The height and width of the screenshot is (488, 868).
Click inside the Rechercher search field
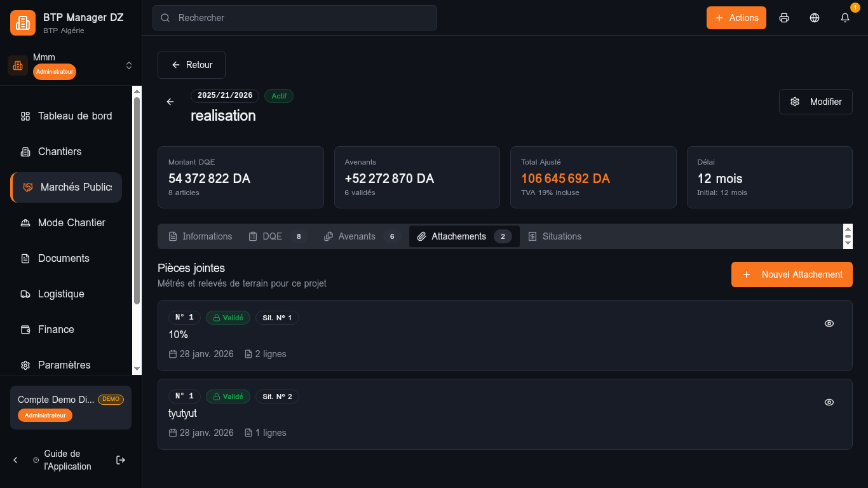294,18
